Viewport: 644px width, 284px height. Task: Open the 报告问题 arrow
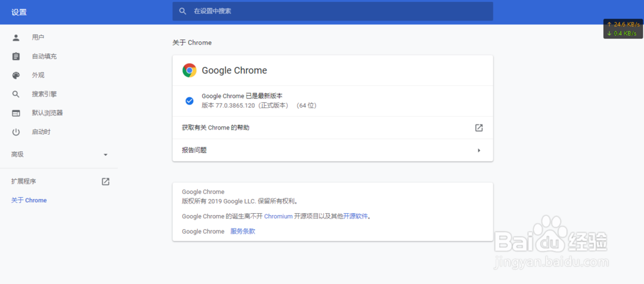click(479, 151)
